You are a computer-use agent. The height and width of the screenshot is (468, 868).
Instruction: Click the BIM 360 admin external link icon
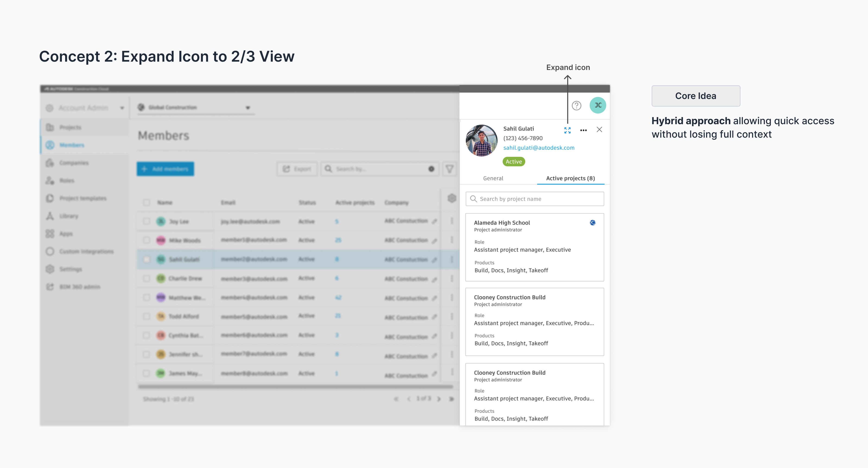pyautogui.click(x=50, y=287)
